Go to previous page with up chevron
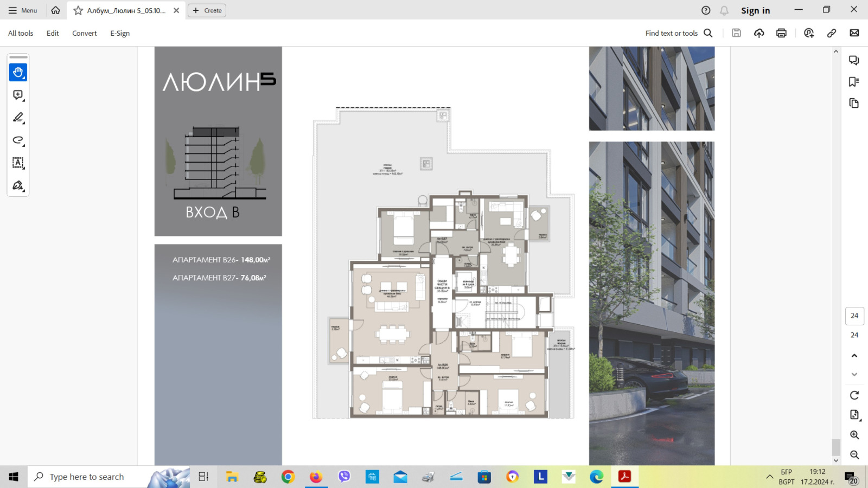This screenshot has width=868, height=488. coord(854,356)
